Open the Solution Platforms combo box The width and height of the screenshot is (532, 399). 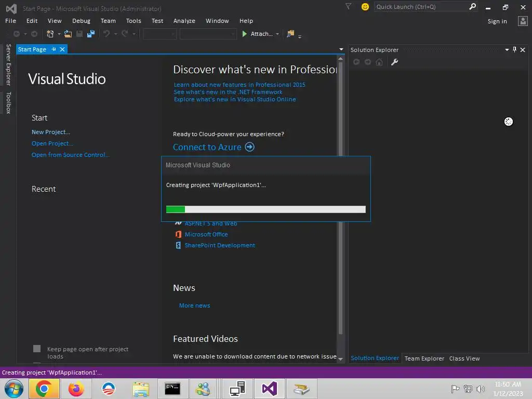pyautogui.click(x=208, y=34)
